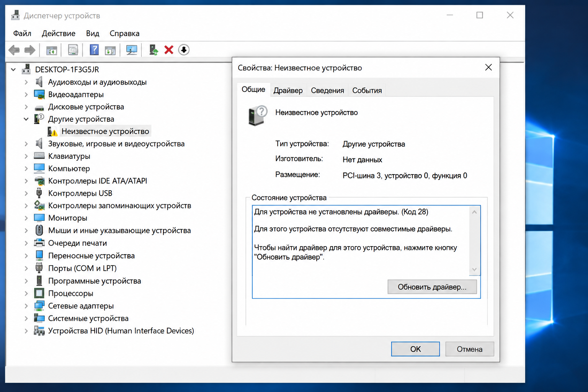Select the Сетевые адаптеры tree label
Viewport: 588px width, 392px height.
(81, 306)
